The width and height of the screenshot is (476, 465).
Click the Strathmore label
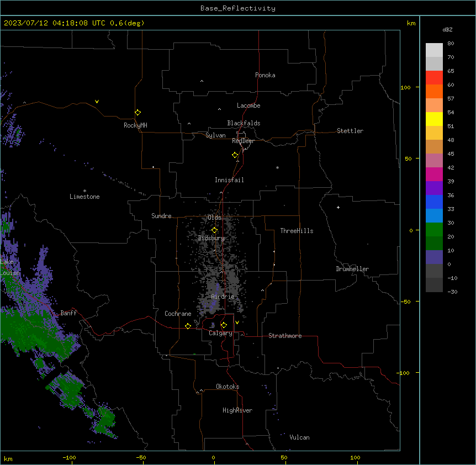[285, 336]
